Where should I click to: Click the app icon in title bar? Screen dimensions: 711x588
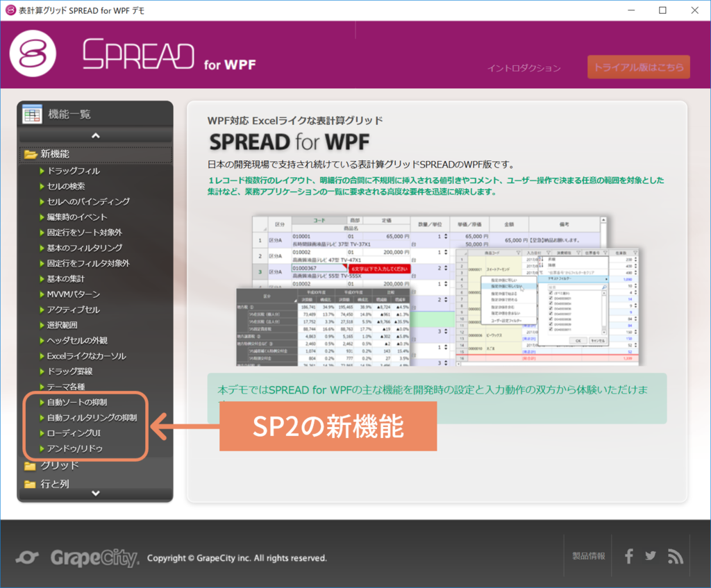[x=10, y=10]
